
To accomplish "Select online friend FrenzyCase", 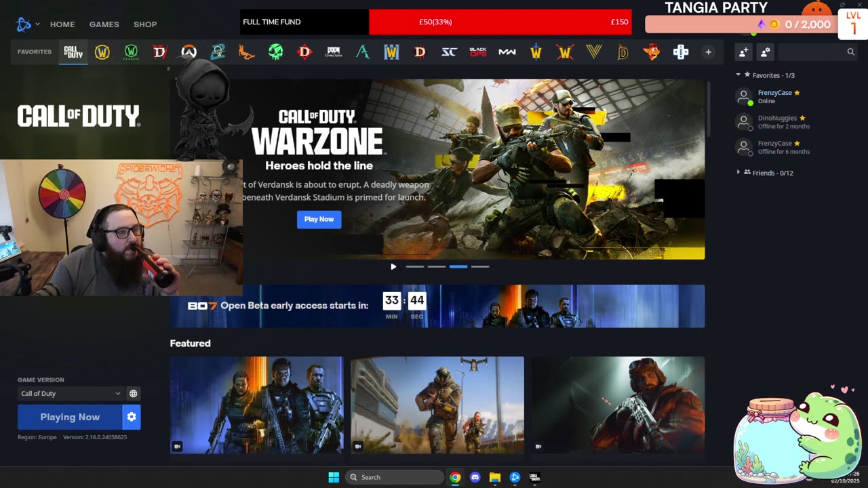I will (795, 97).
